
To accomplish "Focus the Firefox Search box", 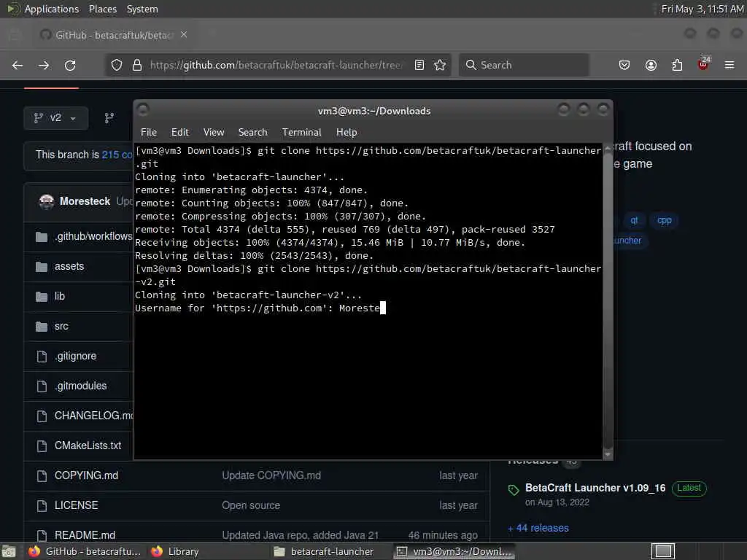I will [524, 65].
